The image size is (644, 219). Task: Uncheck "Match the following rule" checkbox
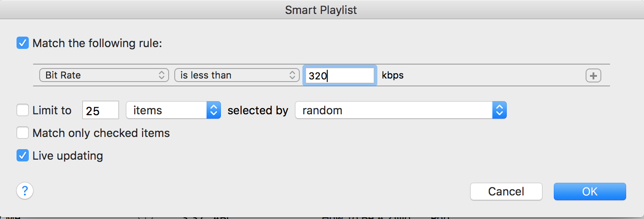point(23,43)
